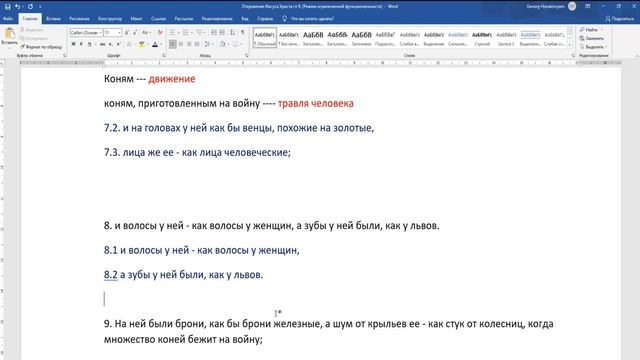The height and width of the screenshot is (360, 640).
Task: Apply the Строгий style
Action: click(482, 38)
